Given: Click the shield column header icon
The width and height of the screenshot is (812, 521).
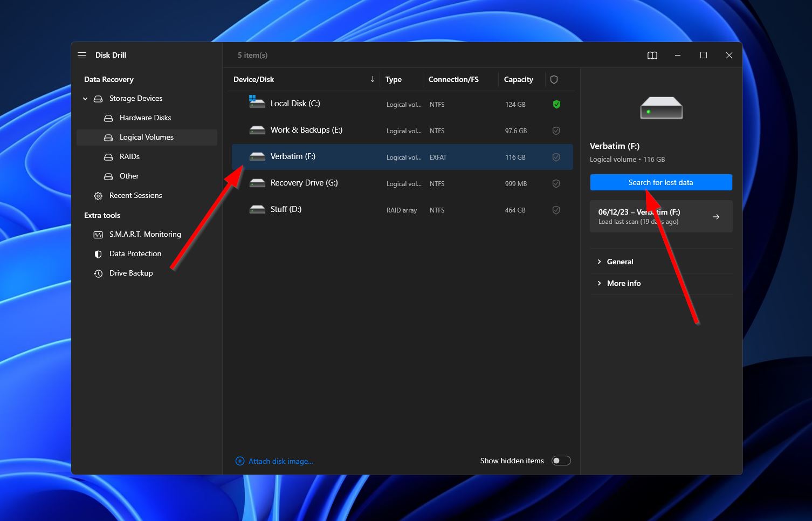Looking at the screenshot, I should tap(554, 79).
